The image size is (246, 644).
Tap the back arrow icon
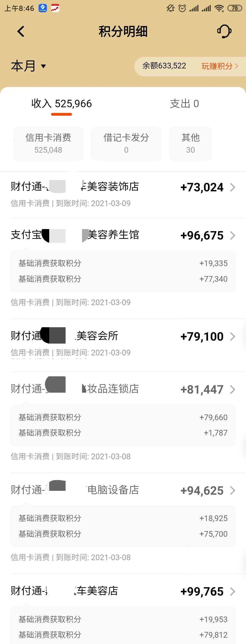(21, 32)
